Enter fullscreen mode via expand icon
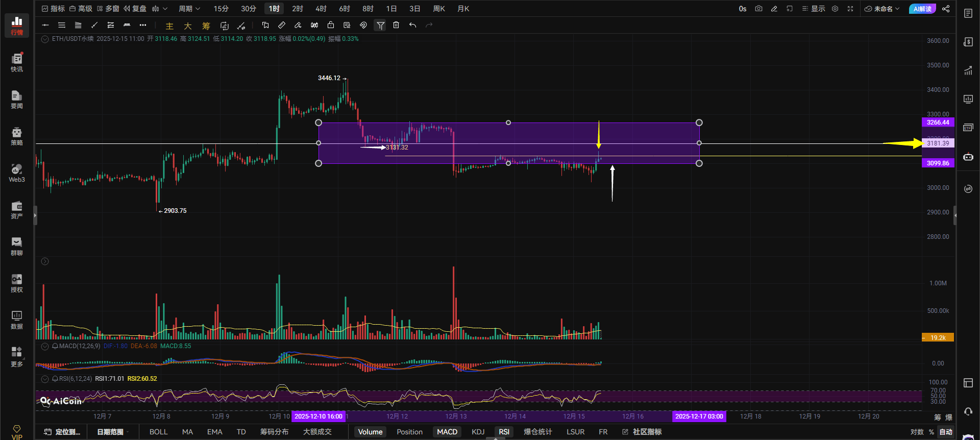The width and height of the screenshot is (980, 440). click(x=850, y=9)
